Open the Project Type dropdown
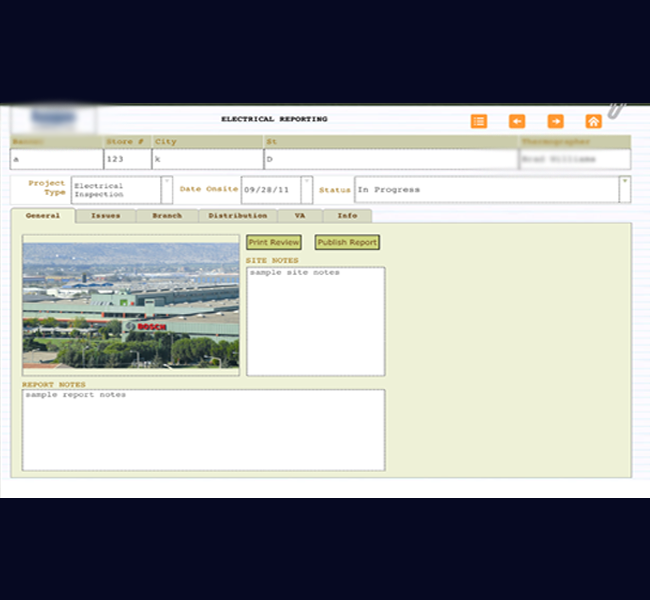 pos(166,183)
